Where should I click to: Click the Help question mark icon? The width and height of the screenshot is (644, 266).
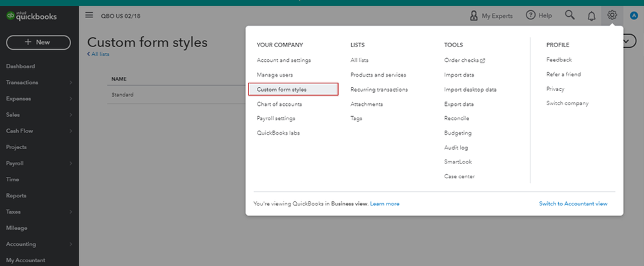[x=530, y=15]
